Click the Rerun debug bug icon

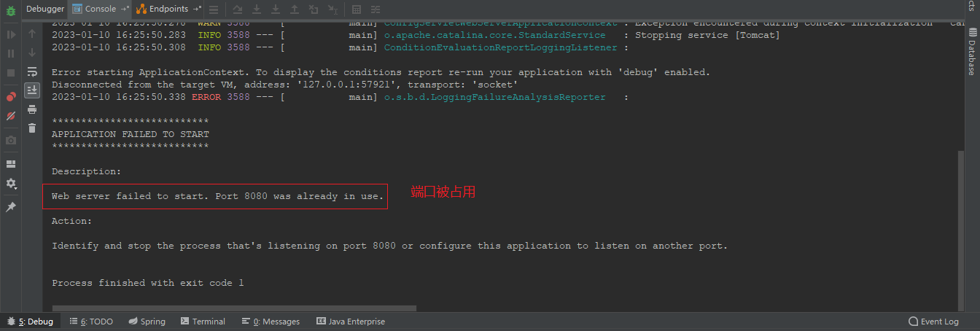click(11, 9)
